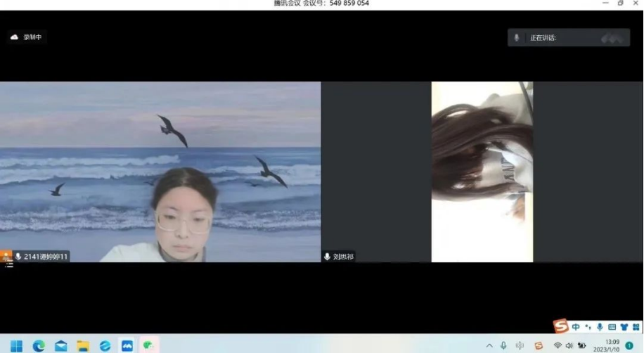Click the mic icon beside 2141 participant name
Viewport: 644px width, 353px height.
(18, 257)
